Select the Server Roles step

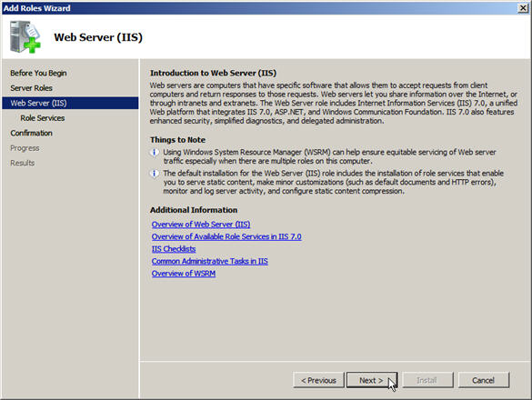31,88
